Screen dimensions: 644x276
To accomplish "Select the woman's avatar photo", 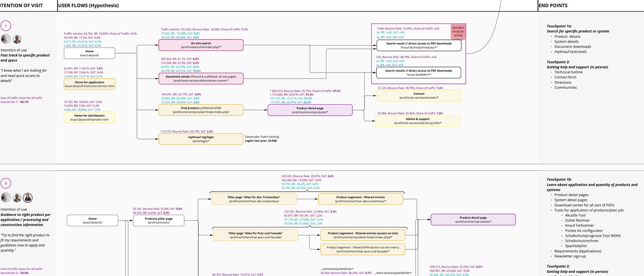I will (28, 197).
